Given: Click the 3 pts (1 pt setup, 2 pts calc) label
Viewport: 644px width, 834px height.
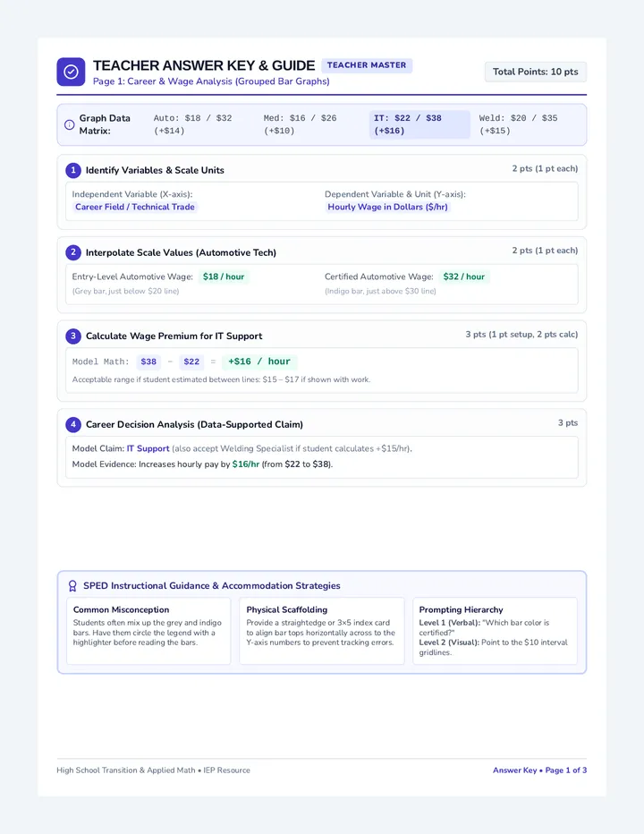Looking at the screenshot, I should coord(521,335).
